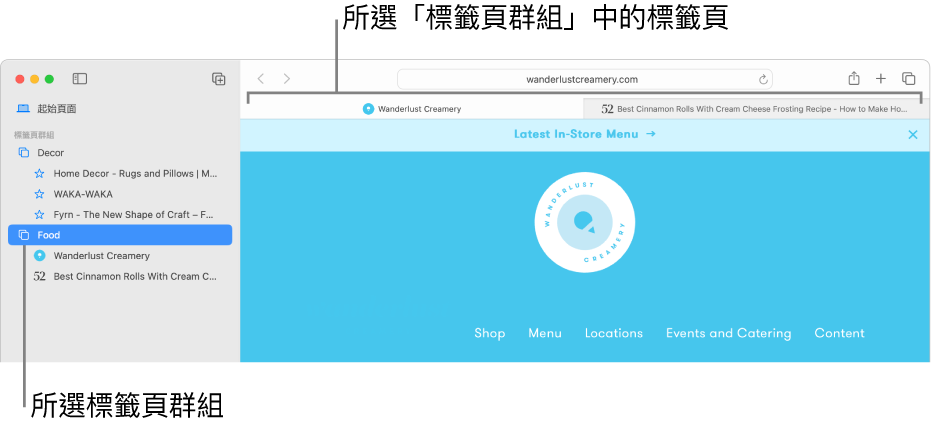The image size is (931, 428).
Task: Click the star icon beside Home Decor
Action: point(39,173)
